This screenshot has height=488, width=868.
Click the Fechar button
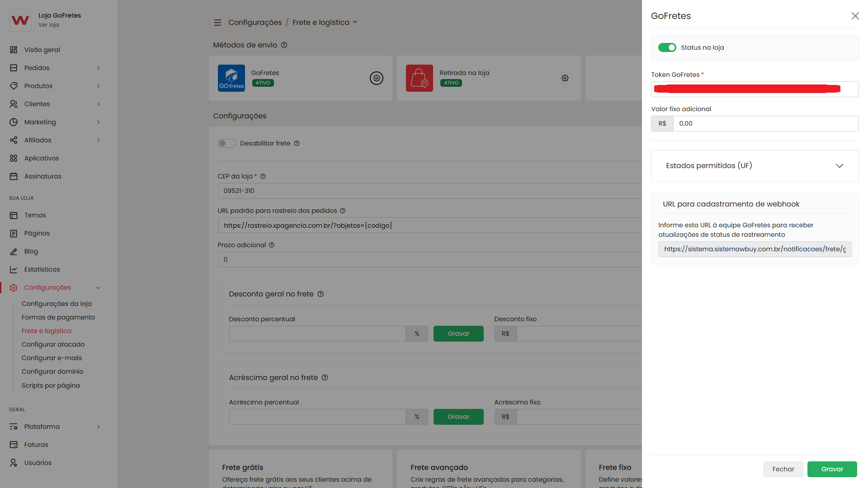tap(783, 469)
